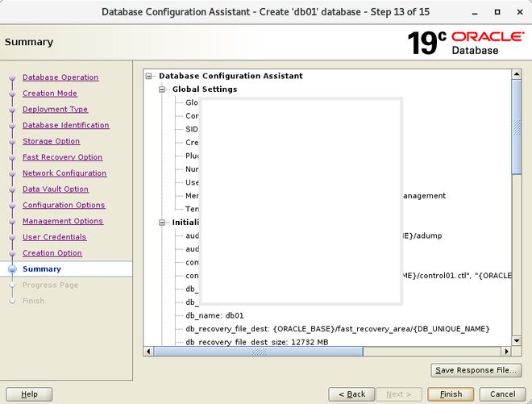Screen dimensions: 532x404
Task: Open Help for this wizard
Action: coord(29,394)
